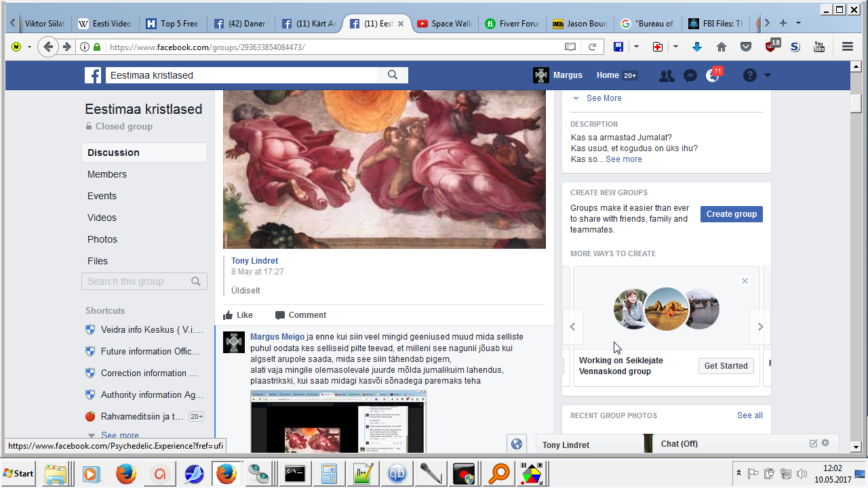This screenshot has height=488, width=868.
Task: Click the Pocket icon in toolbar
Action: (746, 47)
